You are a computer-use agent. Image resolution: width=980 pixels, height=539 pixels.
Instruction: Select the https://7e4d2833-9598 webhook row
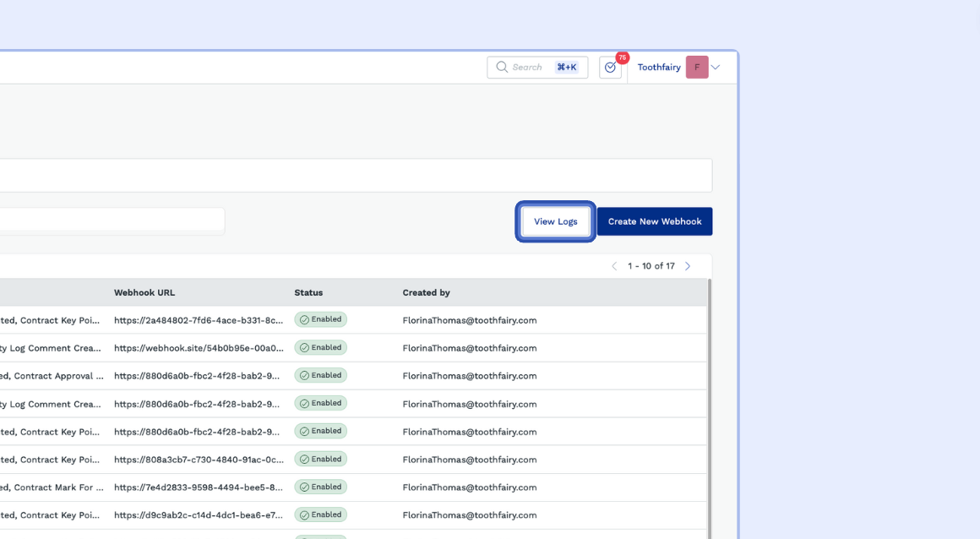click(x=199, y=487)
